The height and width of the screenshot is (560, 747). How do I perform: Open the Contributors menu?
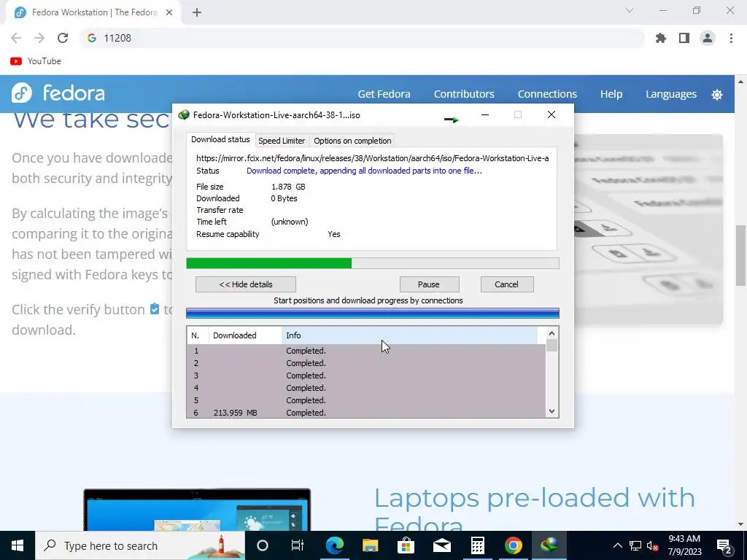click(x=464, y=94)
